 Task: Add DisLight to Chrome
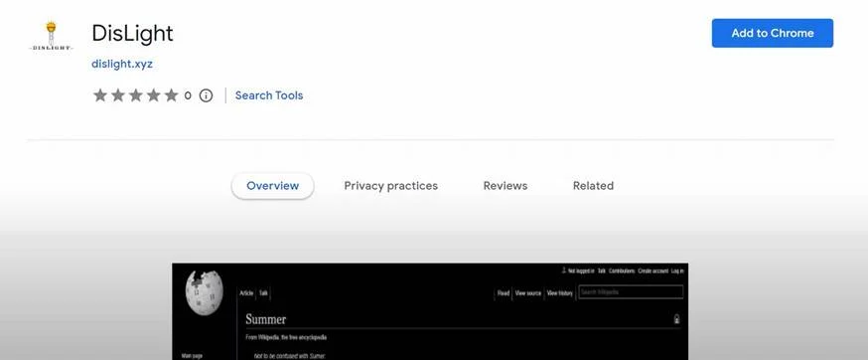(x=773, y=33)
